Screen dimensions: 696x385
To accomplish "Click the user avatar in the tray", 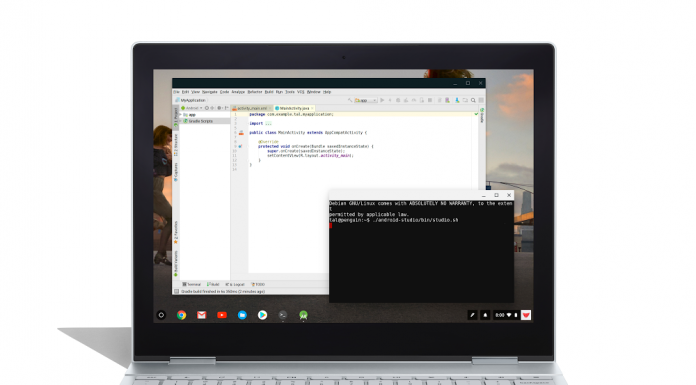I will pyautogui.click(x=526, y=315).
